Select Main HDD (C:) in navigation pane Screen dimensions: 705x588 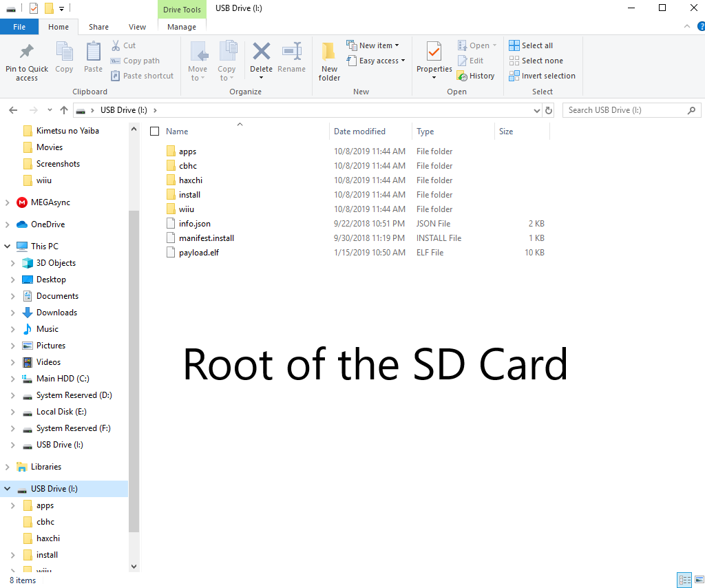(63, 379)
